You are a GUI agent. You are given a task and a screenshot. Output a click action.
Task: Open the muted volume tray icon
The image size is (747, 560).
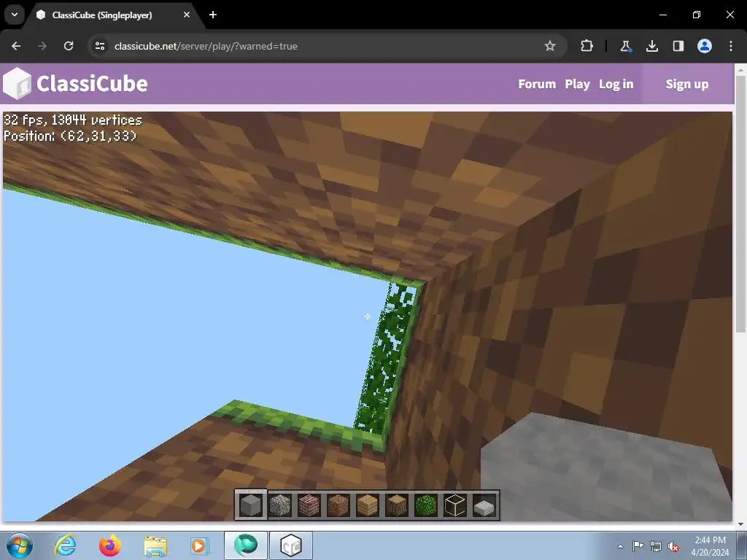point(673,546)
